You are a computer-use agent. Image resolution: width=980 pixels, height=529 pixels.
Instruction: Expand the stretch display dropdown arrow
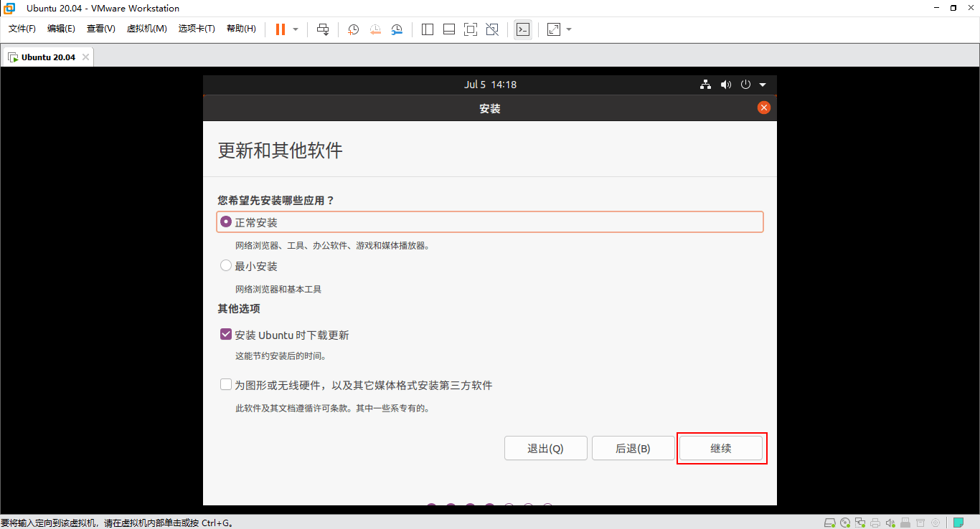pyautogui.click(x=569, y=29)
